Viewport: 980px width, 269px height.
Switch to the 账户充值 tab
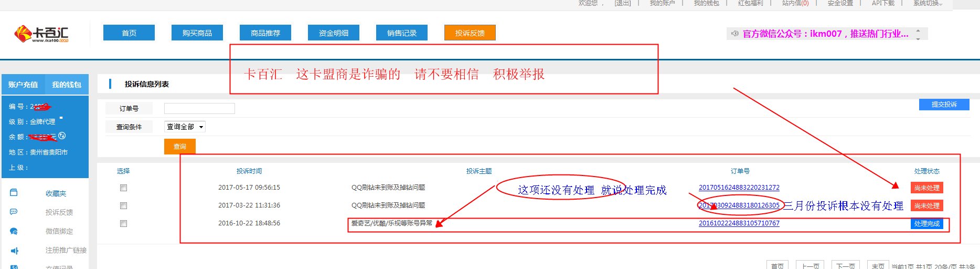click(x=23, y=85)
